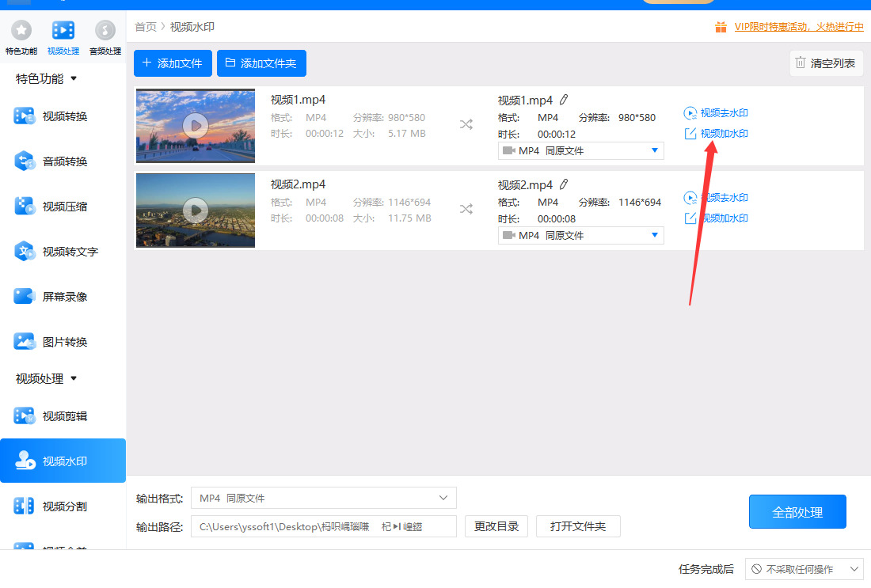
Task: Launch the 屏幕录像 screen recorder
Action: click(x=51, y=297)
